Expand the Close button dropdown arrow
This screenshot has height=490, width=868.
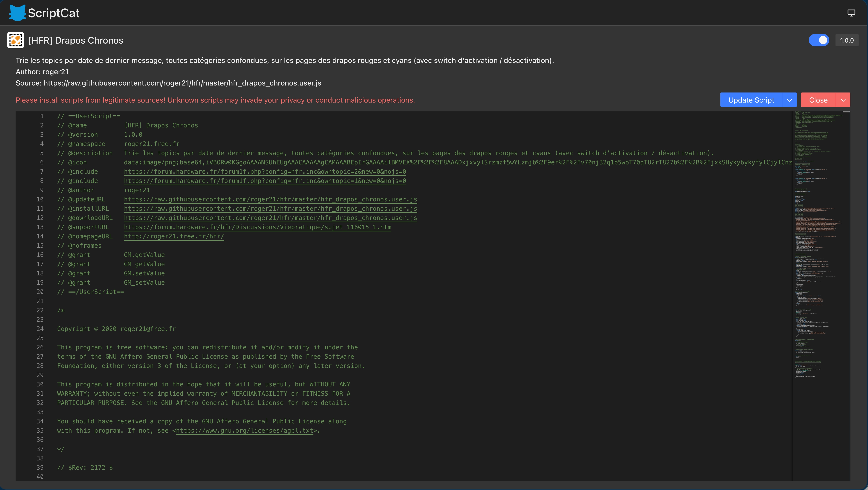click(x=843, y=100)
